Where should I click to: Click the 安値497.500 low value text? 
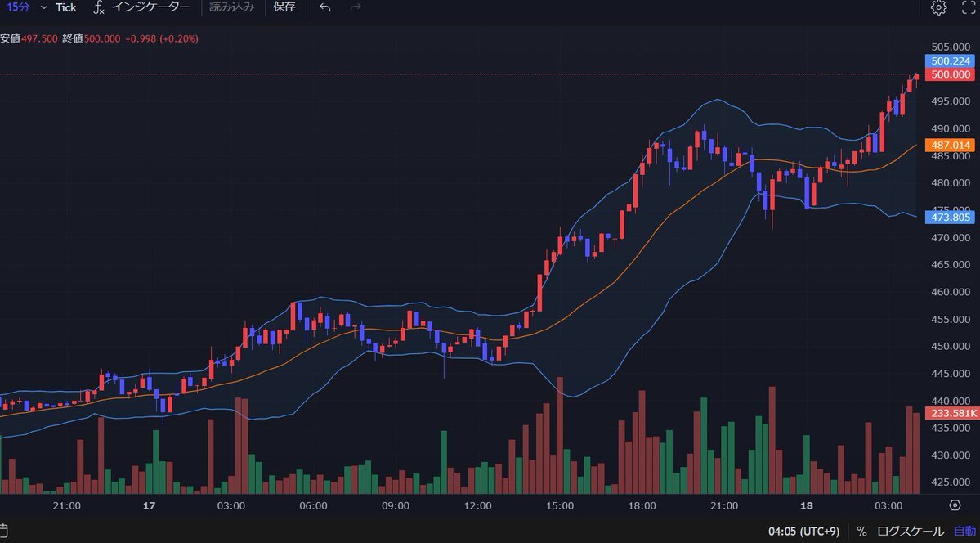[29, 38]
